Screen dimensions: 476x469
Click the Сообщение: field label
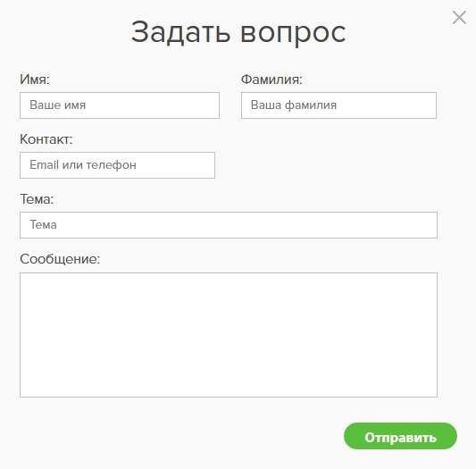[x=60, y=259]
